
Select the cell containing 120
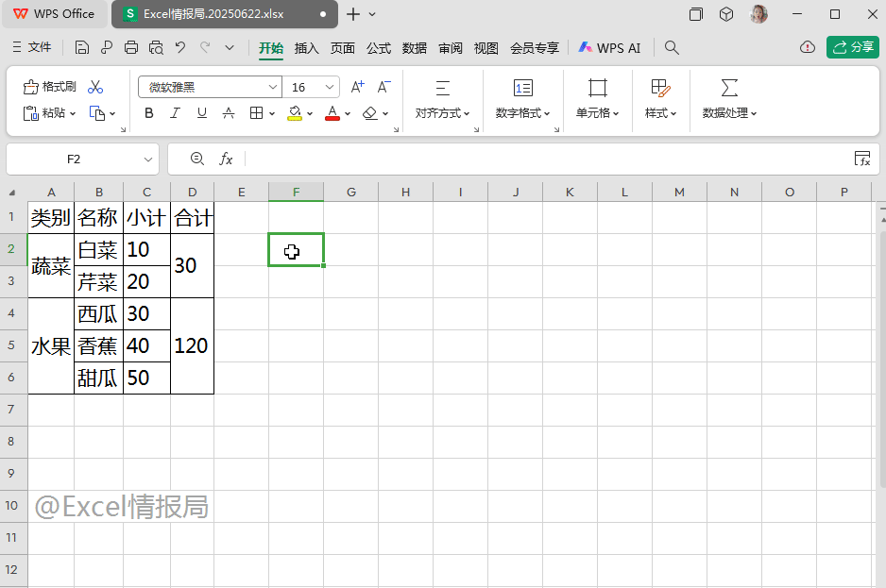(192, 345)
